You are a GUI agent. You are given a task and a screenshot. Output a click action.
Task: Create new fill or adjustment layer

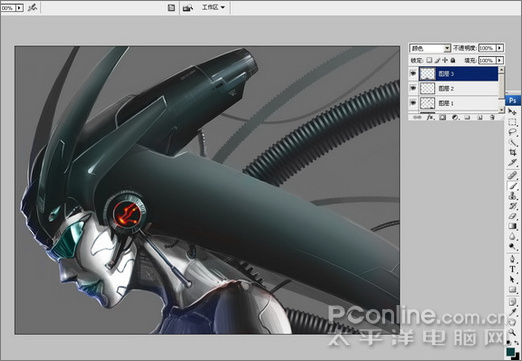[455, 117]
